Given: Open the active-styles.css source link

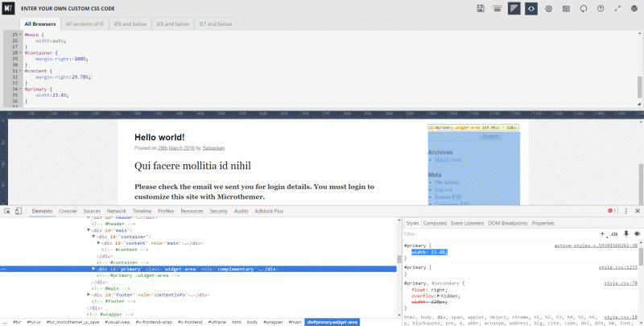Looking at the screenshot, I should (596, 246).
